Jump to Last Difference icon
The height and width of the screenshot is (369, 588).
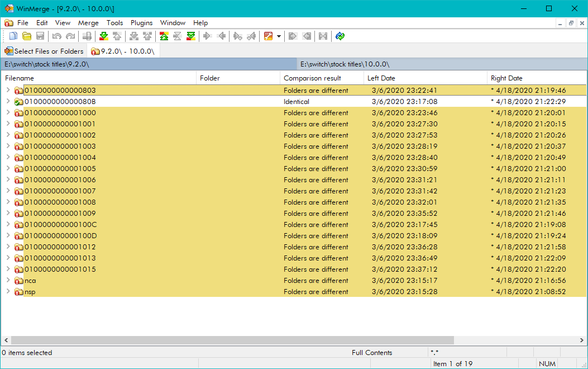click(x=191, y=36)
